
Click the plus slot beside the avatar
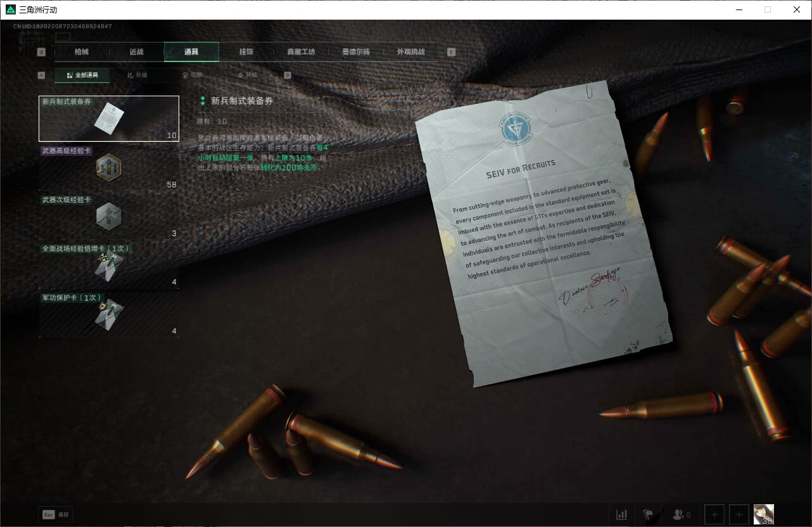click(x=739, y=515)
